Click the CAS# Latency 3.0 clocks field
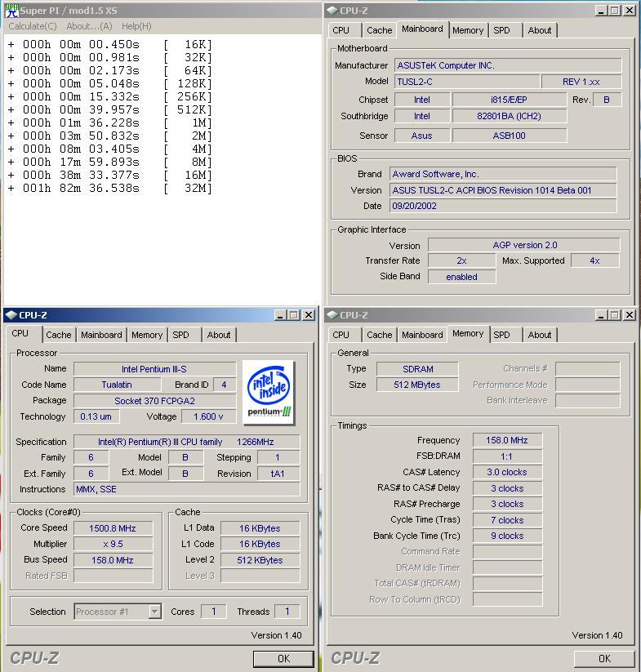 [x=507, y=472]
